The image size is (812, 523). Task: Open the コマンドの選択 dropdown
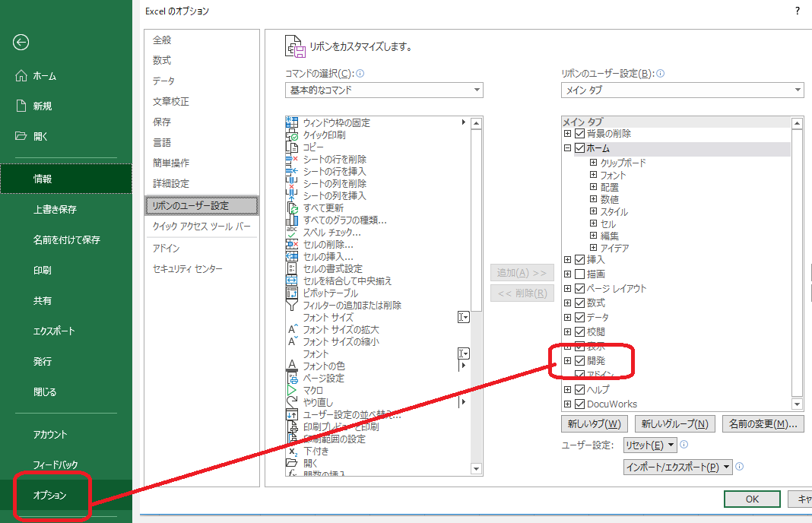[384, 90]
